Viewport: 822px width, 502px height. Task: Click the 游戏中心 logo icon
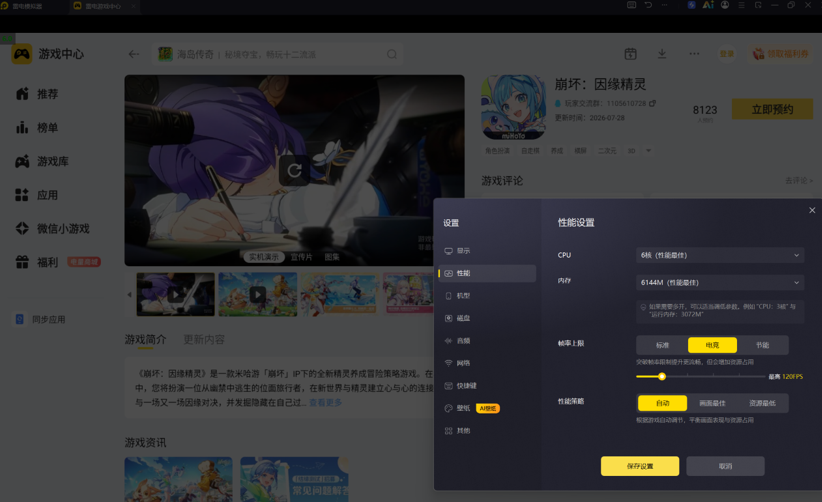pos(21,54)
